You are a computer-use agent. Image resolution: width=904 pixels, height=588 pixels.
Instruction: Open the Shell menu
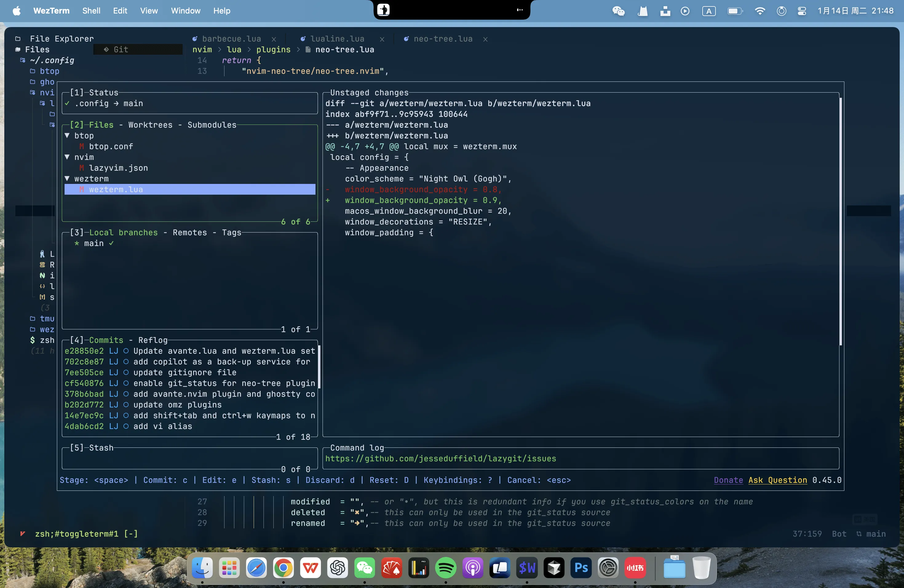click(x=91, y=11)
